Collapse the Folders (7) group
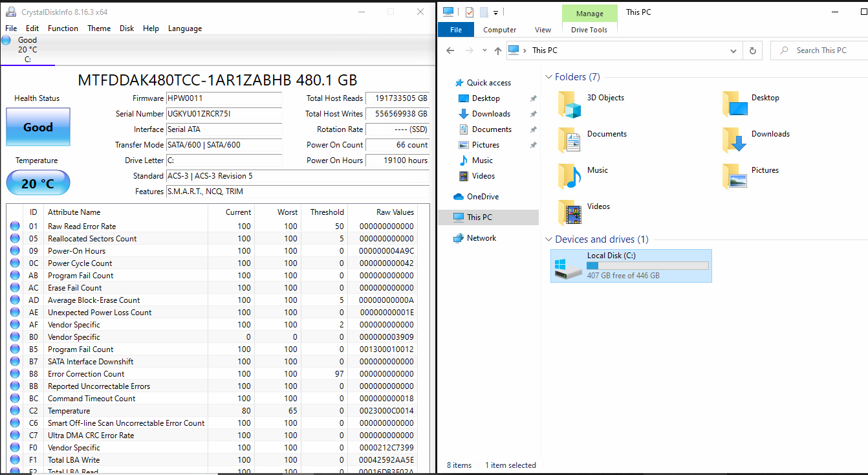The image size is (868, 475). click(549, 77)
